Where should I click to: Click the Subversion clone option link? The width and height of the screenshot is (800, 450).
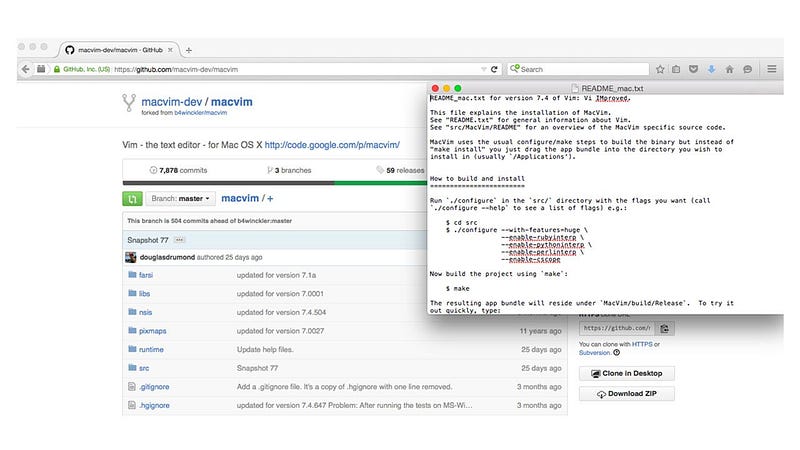coord(594,353)
